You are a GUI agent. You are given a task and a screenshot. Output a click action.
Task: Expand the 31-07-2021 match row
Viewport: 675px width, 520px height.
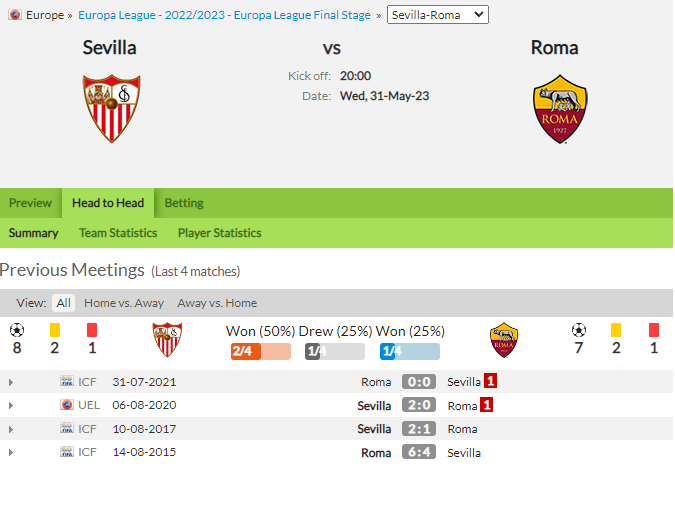pyautogui.click(x=11, y=382)
